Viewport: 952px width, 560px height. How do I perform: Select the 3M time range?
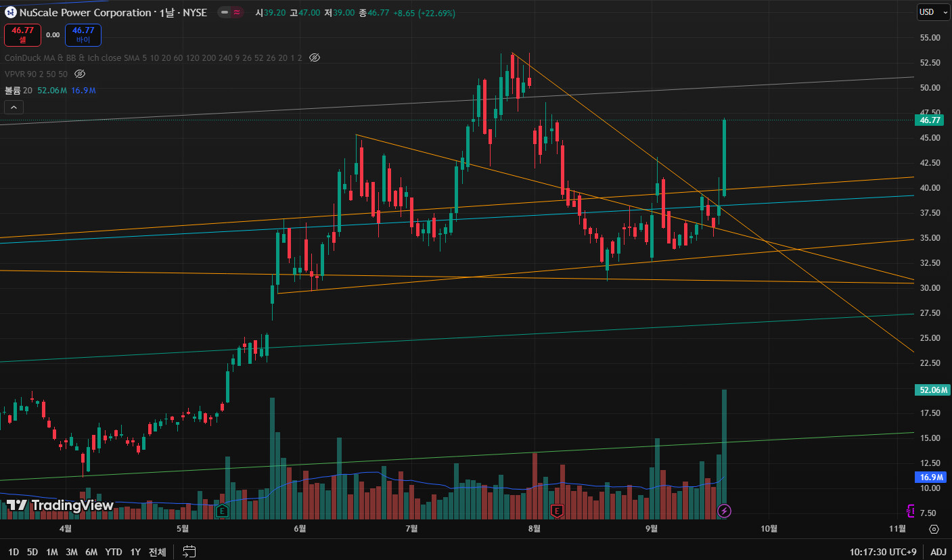tap(71, 552)
